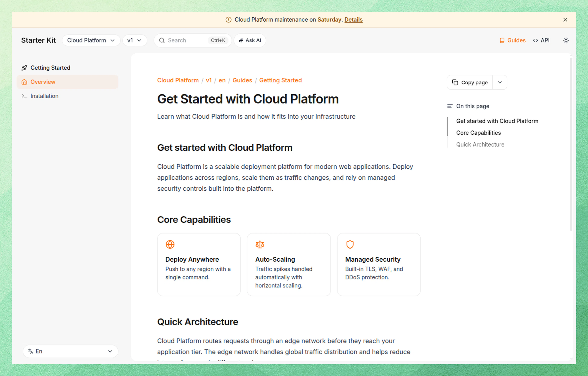Click the Guides breadcrumb link
Image resolution: width=588 pixels, height=376 pixels.
[242, 80]
